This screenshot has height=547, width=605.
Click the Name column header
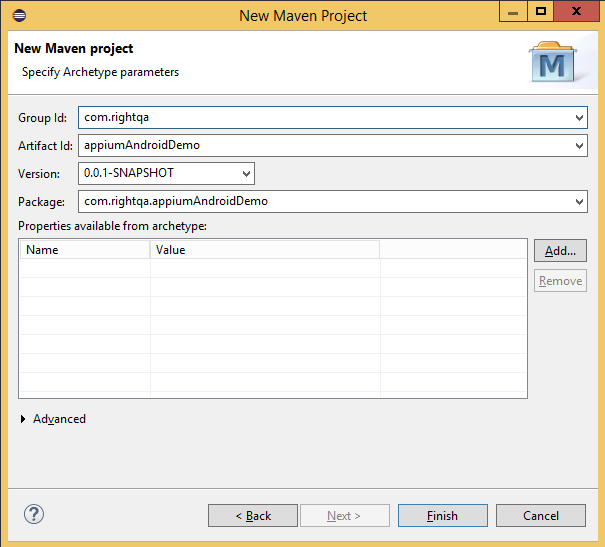click(x=85, y=250)
